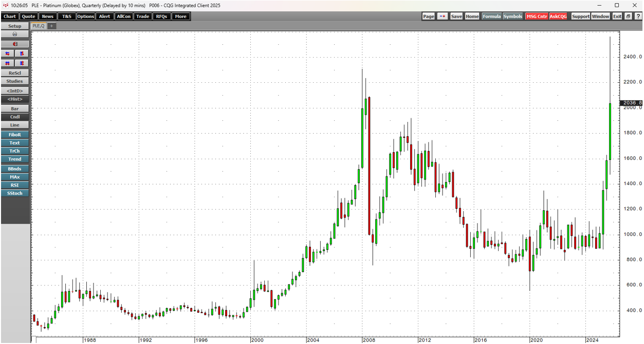Screen dimensions: 644x344
Task: Open the Studies list in the sidebar
Action: [x=15, y=81]
